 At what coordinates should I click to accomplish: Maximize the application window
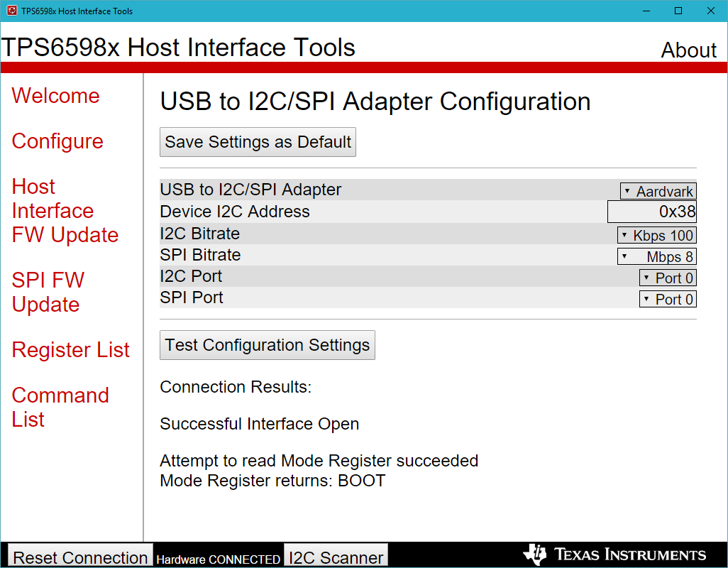click(x=678, y=11)
